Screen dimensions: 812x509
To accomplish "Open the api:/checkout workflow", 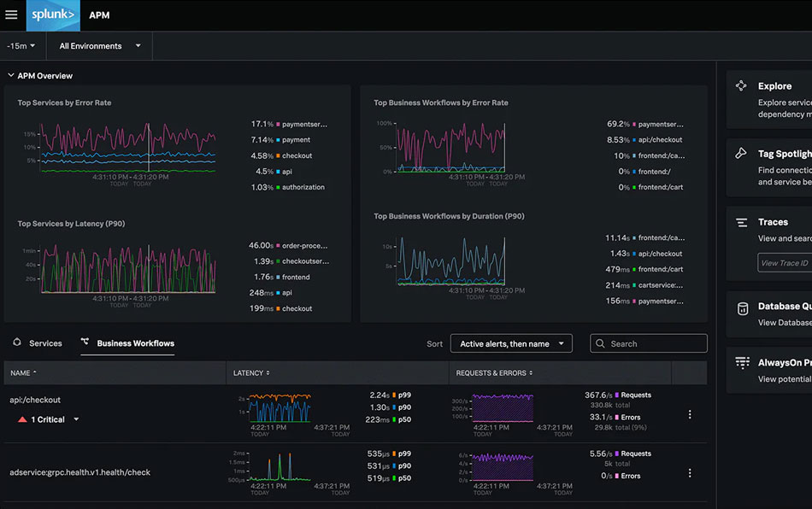I will 35,398.
